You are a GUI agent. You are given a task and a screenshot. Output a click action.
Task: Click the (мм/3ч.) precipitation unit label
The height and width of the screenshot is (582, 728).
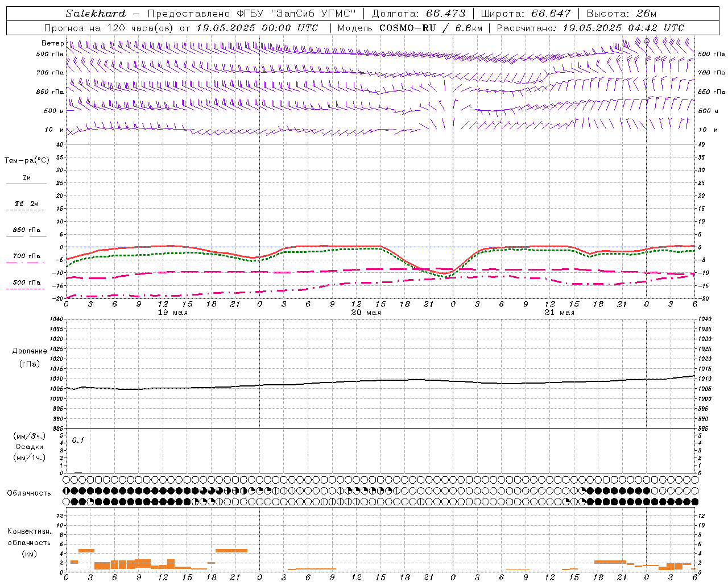pyautogui.click(x=30, y=436)
